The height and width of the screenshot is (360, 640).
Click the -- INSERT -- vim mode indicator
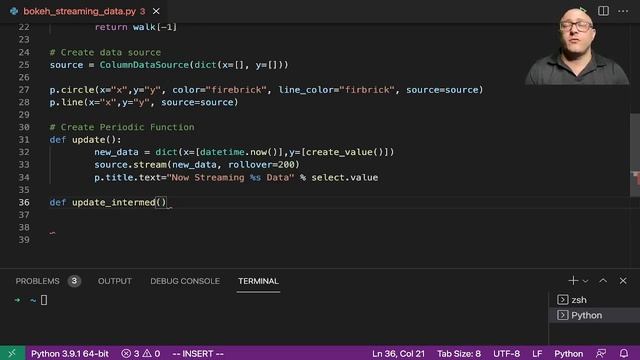198,353
